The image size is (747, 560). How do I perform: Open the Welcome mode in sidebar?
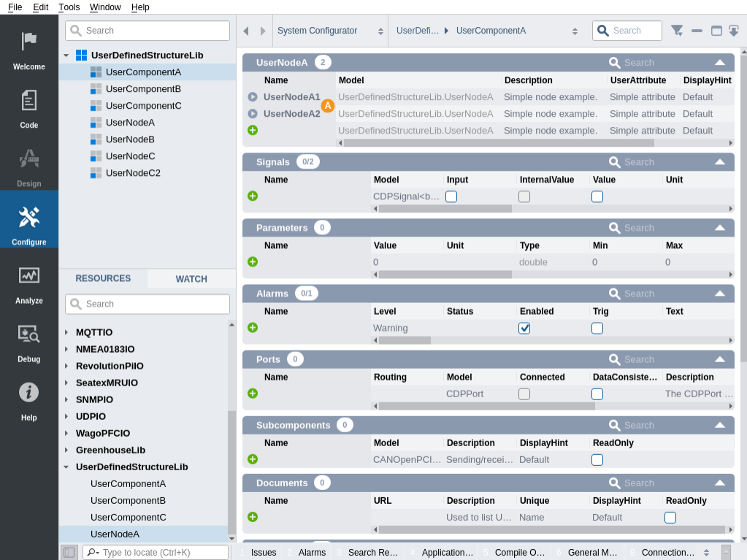(28, 48)
